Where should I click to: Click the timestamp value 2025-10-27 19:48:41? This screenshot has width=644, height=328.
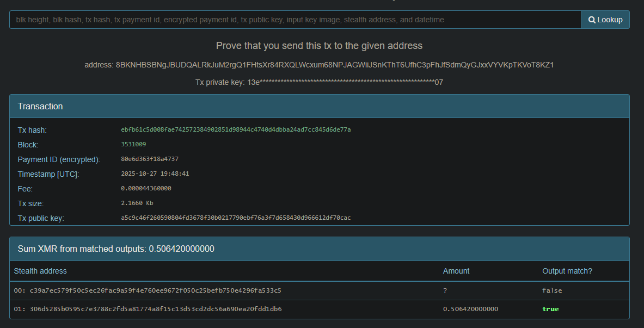tap(155, 174)
